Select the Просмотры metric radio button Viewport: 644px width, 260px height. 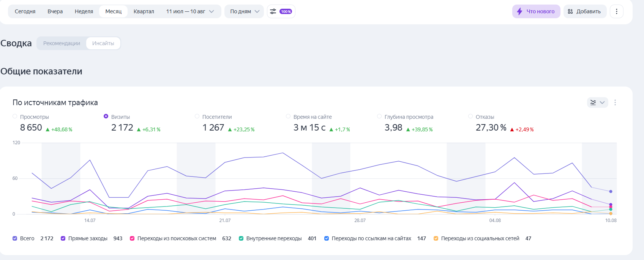pos(15,117)
